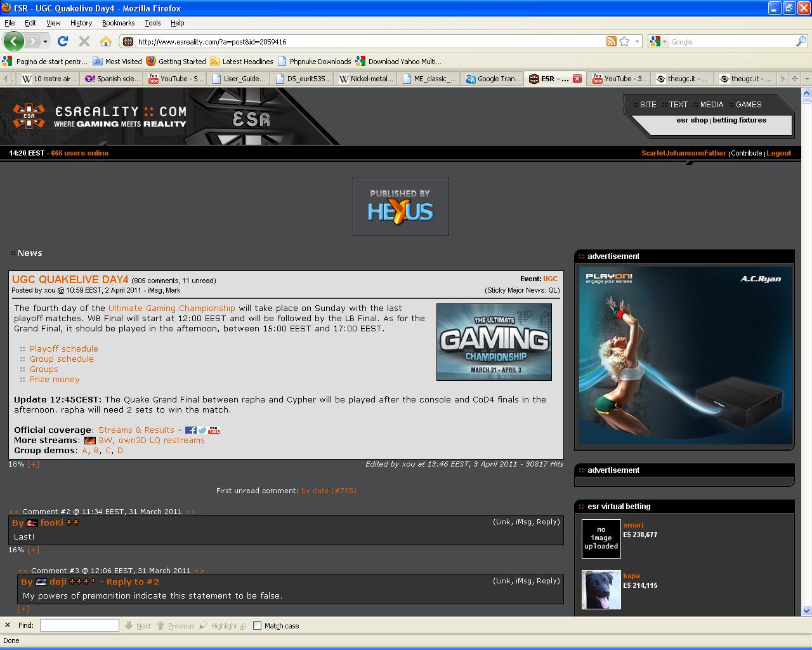The width and height of the screenshot is (812, 650).
Task: Open the Facebook icon in Official coverage
Action: [190, 430]
